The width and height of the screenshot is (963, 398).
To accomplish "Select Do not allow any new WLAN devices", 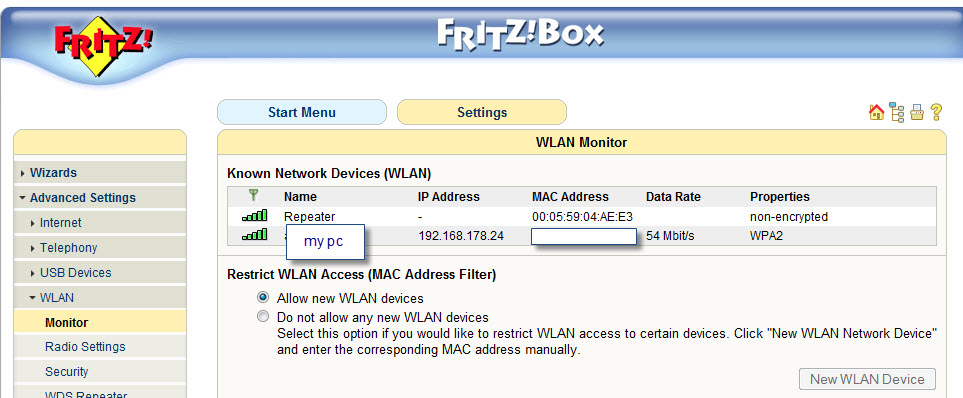I will coord(263,317).
